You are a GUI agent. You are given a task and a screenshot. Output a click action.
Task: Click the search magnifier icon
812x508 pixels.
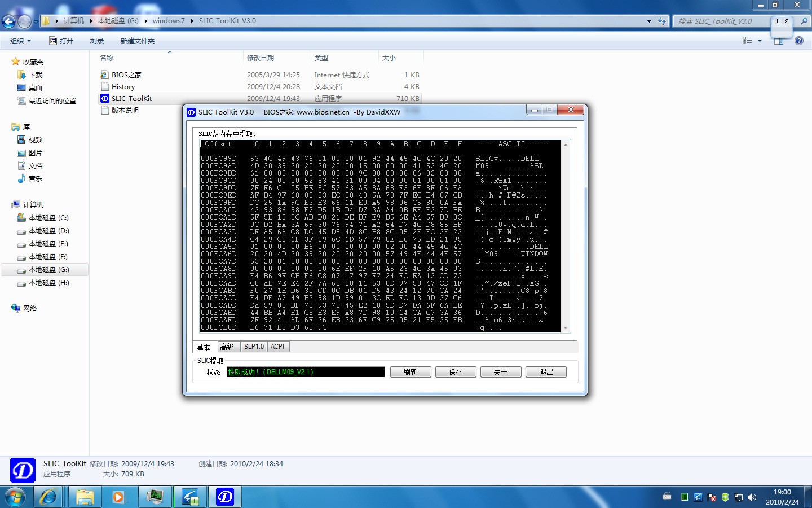[804, 21]
